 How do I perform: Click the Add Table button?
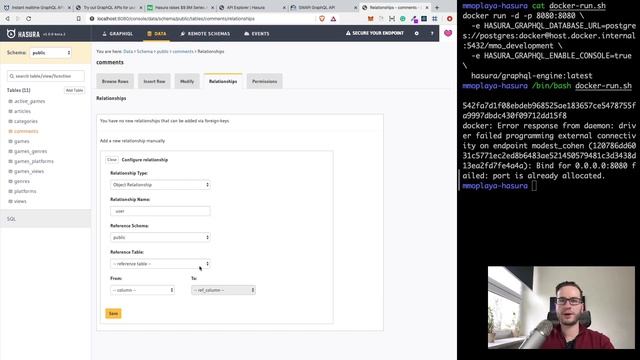point(74,90)
